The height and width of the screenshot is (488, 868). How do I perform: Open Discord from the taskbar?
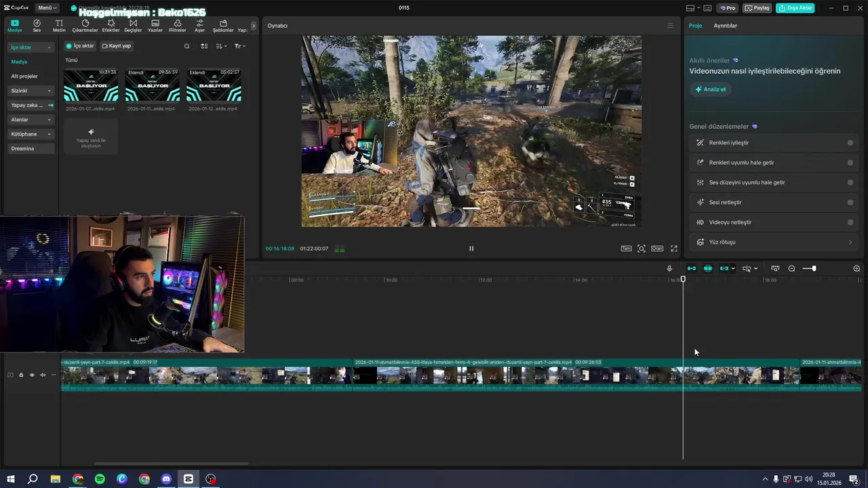pyautogui.click(x=166, y=479)
